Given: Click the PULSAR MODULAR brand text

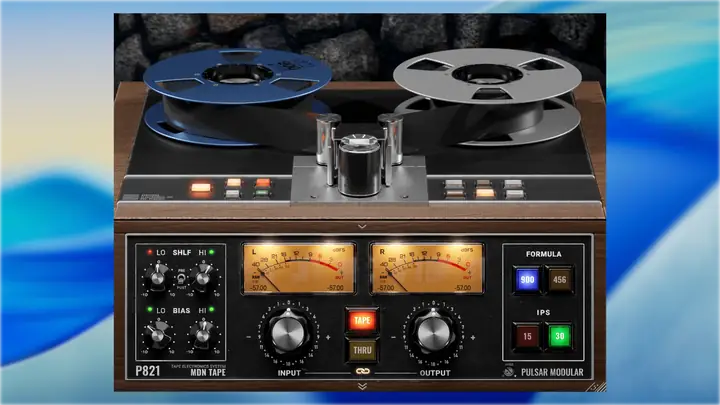Looking at the screenshot, I should [552, 372].
